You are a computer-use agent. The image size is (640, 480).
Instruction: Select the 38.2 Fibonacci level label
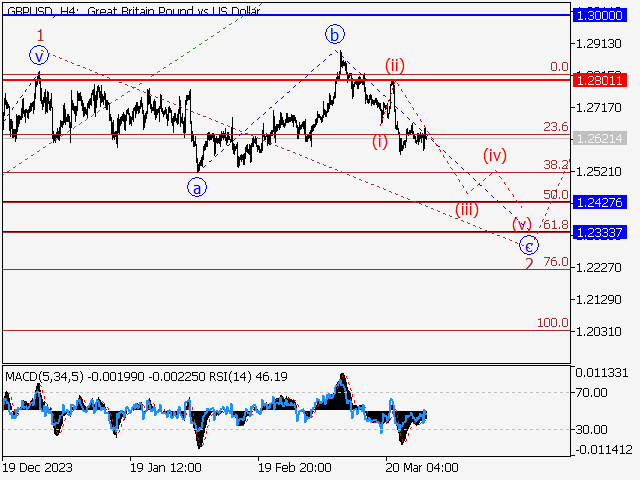[x=556, y=164]
